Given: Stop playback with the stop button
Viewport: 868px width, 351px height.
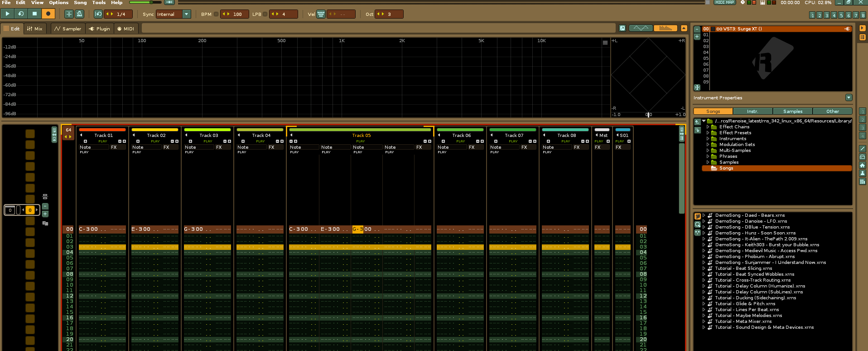Looking at the screenshot, I should pos(34,14).
